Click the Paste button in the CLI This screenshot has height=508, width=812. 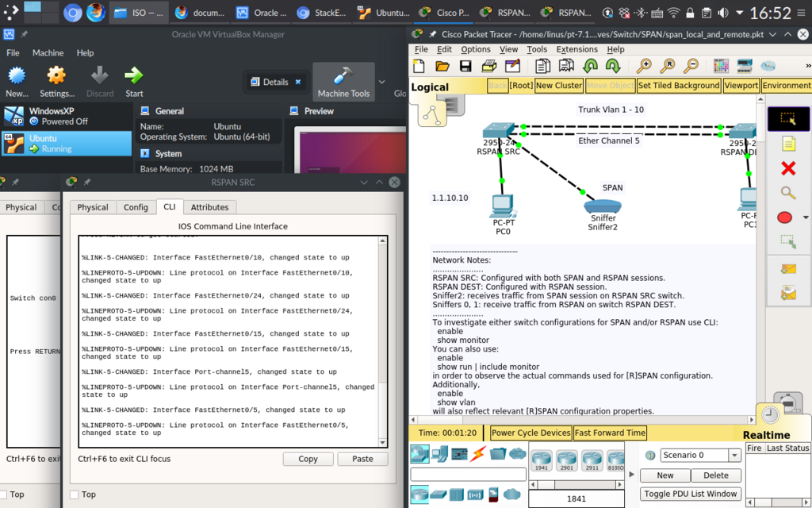point(362,459)
